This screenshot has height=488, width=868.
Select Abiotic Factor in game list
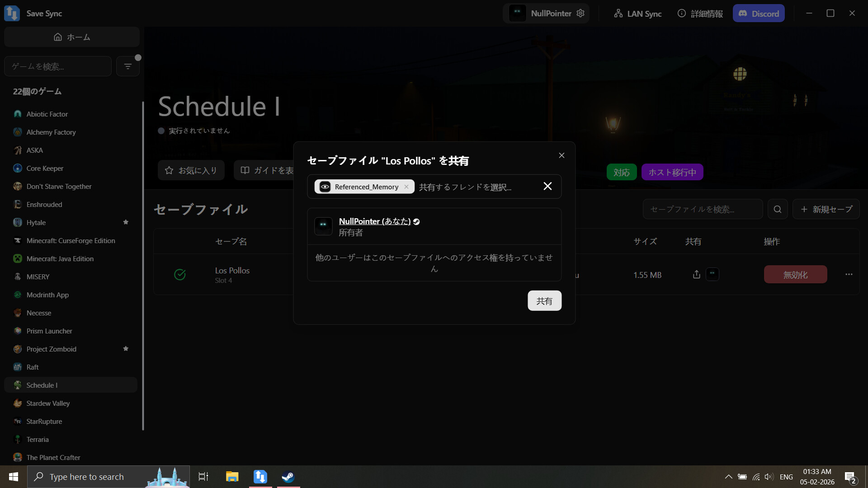pos(71,114)
